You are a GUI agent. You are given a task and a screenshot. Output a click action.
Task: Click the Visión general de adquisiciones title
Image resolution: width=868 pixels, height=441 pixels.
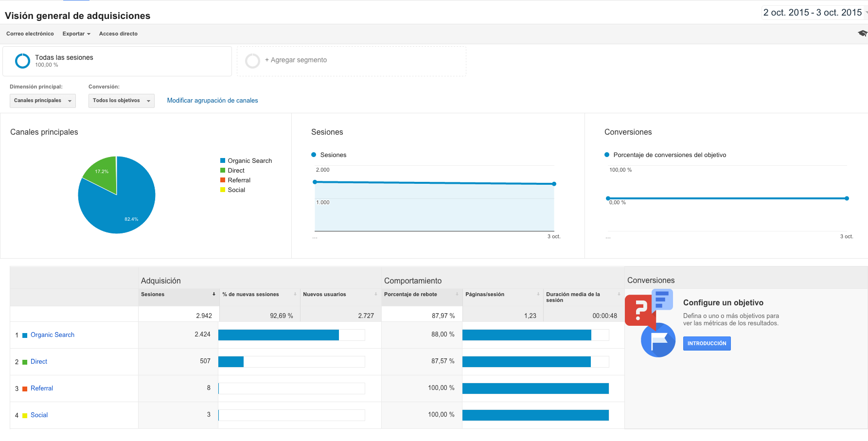[78, 16]
